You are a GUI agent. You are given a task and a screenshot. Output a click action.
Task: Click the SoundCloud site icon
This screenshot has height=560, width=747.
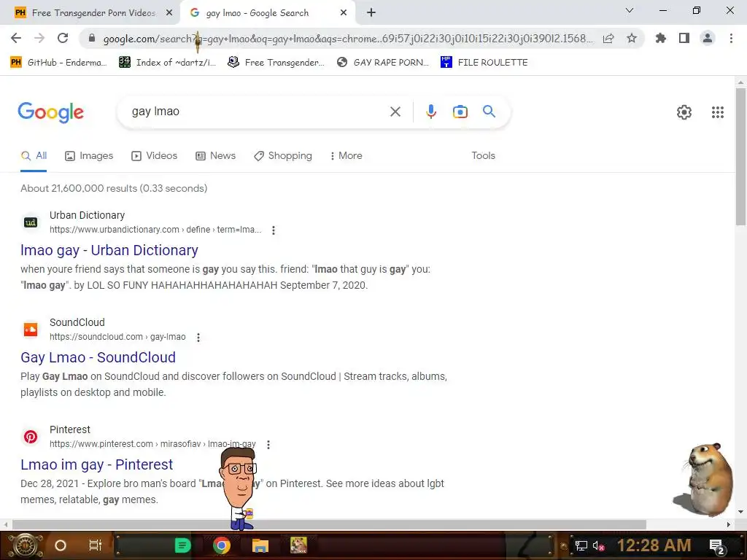pyautogui.click(x=31, y=330)
